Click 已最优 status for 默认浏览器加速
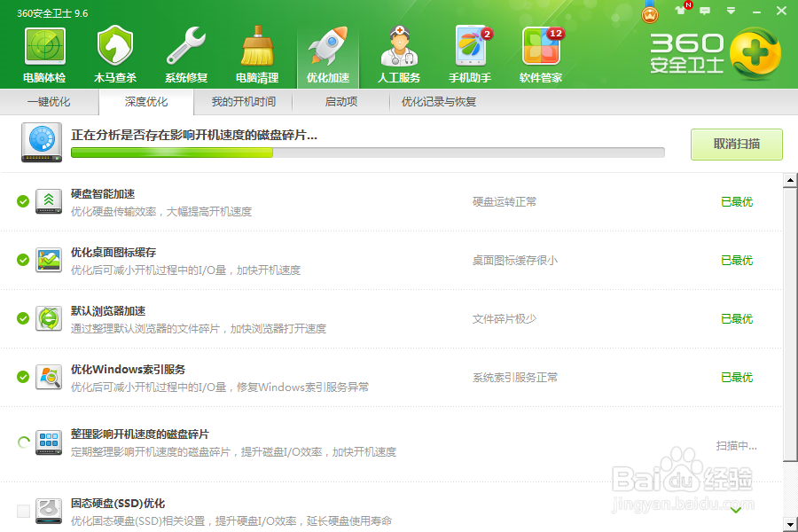The width and height of the screenshot is (798, 532). click(737, 318)
